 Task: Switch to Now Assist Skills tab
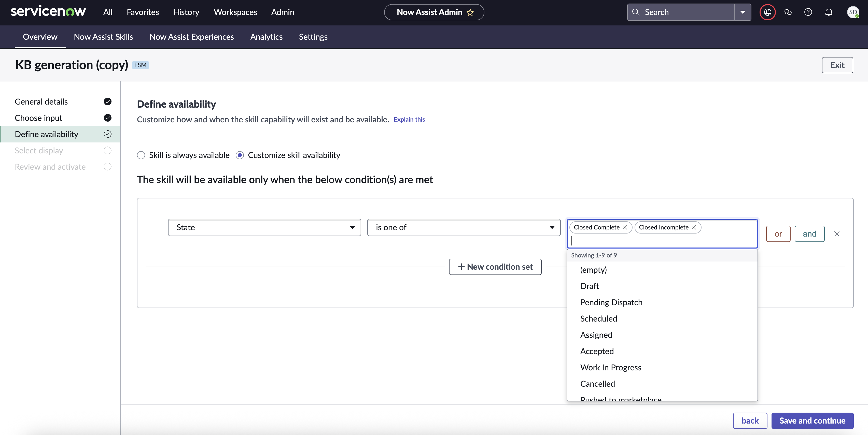[103, 37]
